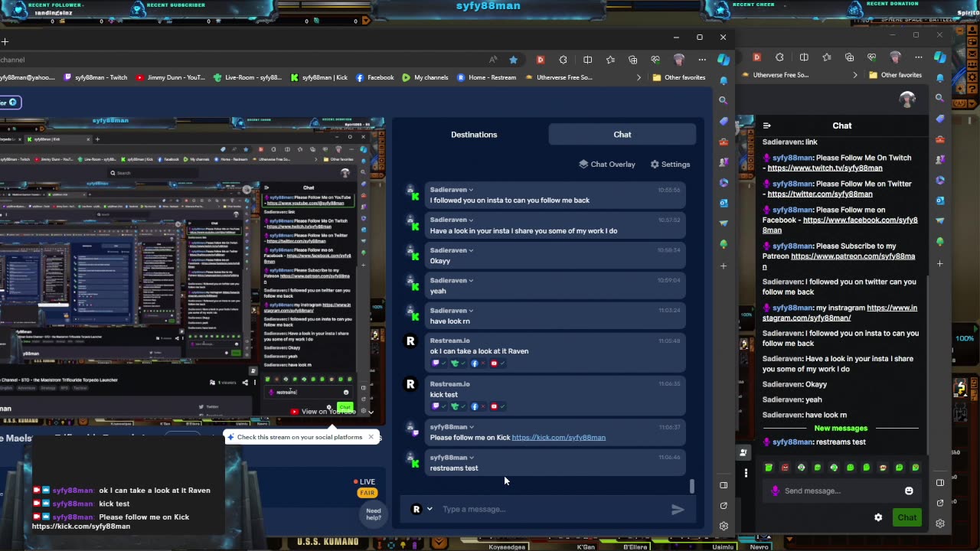Screen dimensions: 980x551
Task: Show more bookmarks with the chevron arrow
Action: pos(639,77)
